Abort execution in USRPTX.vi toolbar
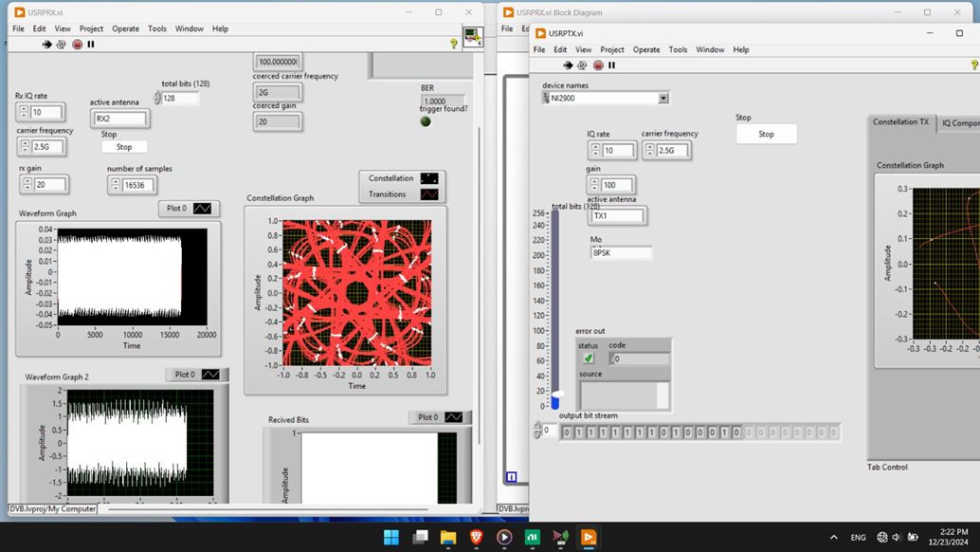The width and height of the screenshot is (980, 552). [x=598, y=65]
